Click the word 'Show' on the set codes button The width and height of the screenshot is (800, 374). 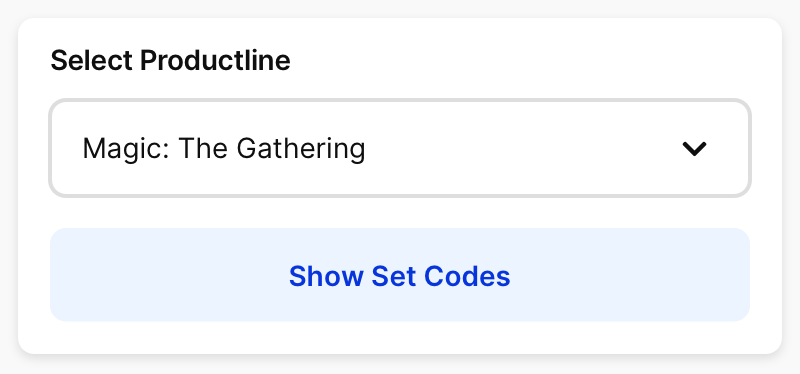point(327,276)
